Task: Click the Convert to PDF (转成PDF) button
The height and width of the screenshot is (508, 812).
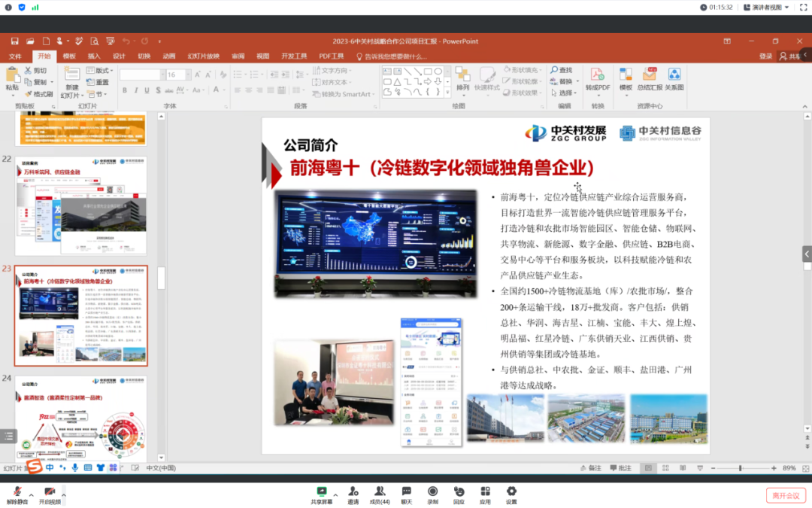Action: [x=598, y=79]
